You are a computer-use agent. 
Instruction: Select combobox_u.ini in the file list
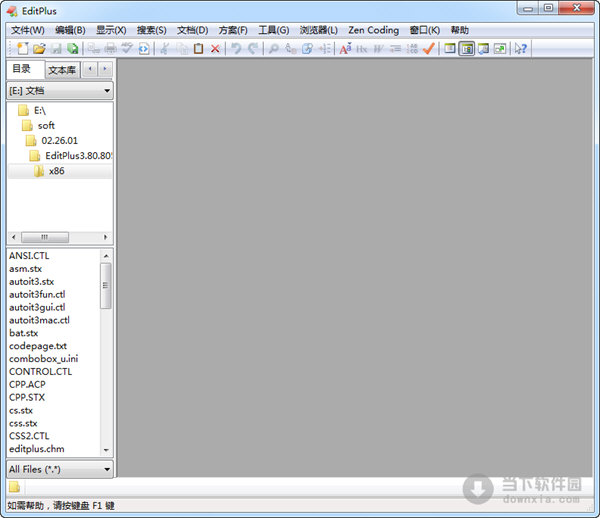click(x=44, y=359)
